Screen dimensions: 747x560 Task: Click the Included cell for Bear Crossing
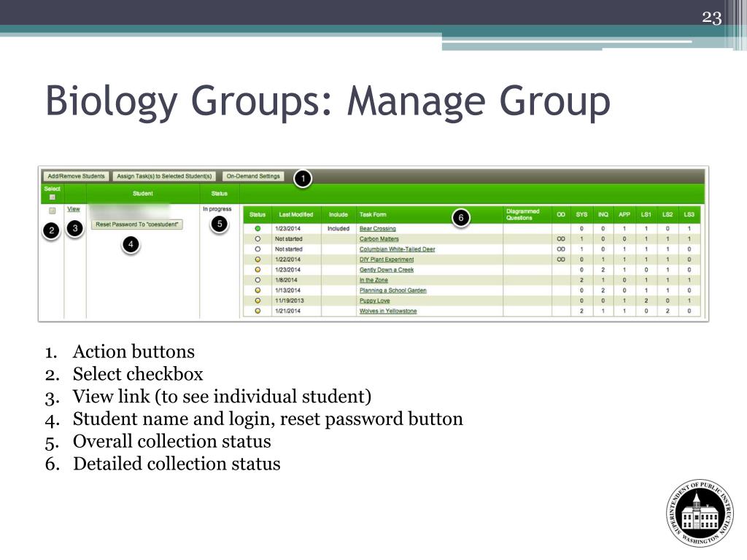click(x=338, y=228)
